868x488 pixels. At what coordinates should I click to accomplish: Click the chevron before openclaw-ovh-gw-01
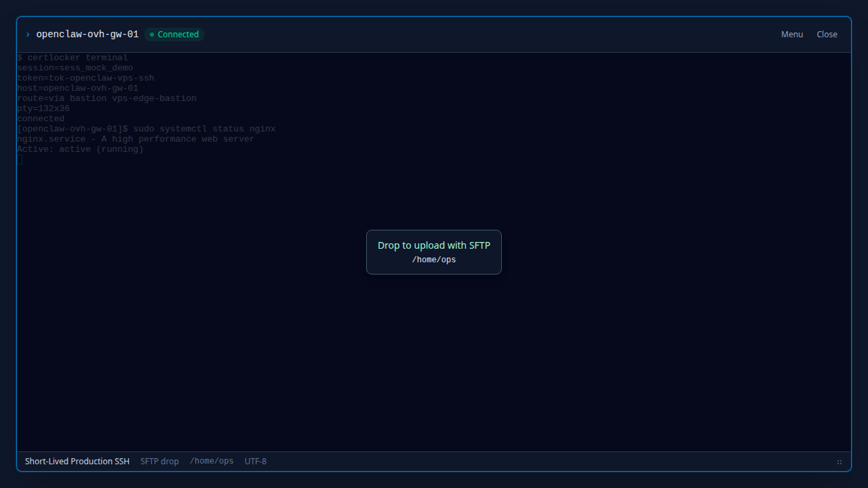[x=28, y=35]
